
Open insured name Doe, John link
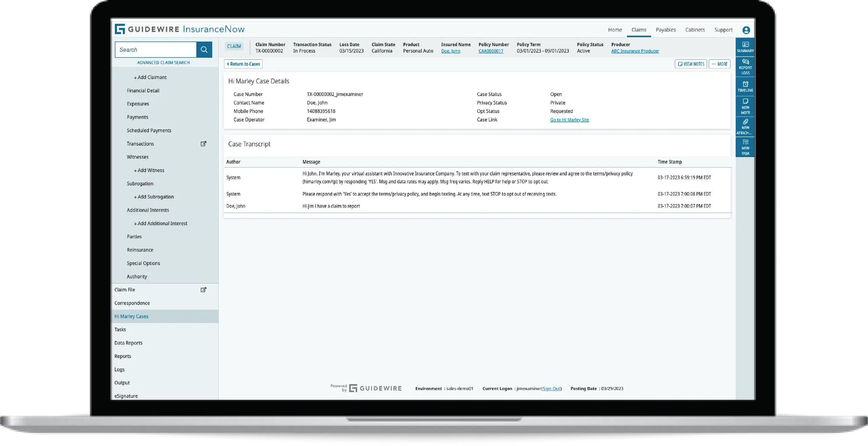point(451,51)
